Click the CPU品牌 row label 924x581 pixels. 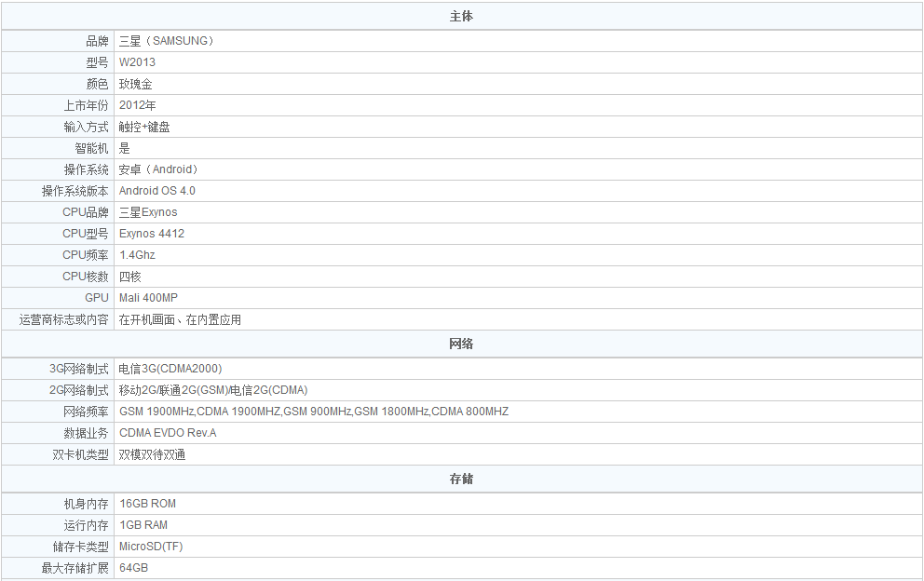pos(86,212)
